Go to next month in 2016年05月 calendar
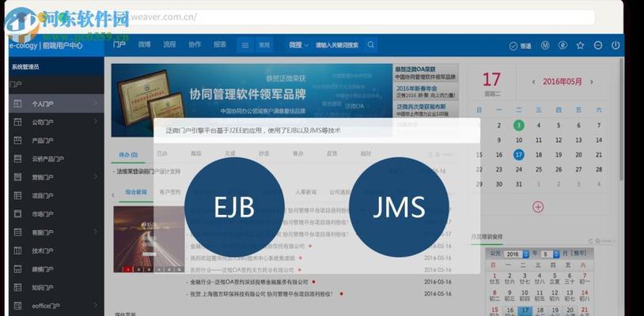Image resolution: width=644 pixels, height=316 pixels. tap(592, 82)
